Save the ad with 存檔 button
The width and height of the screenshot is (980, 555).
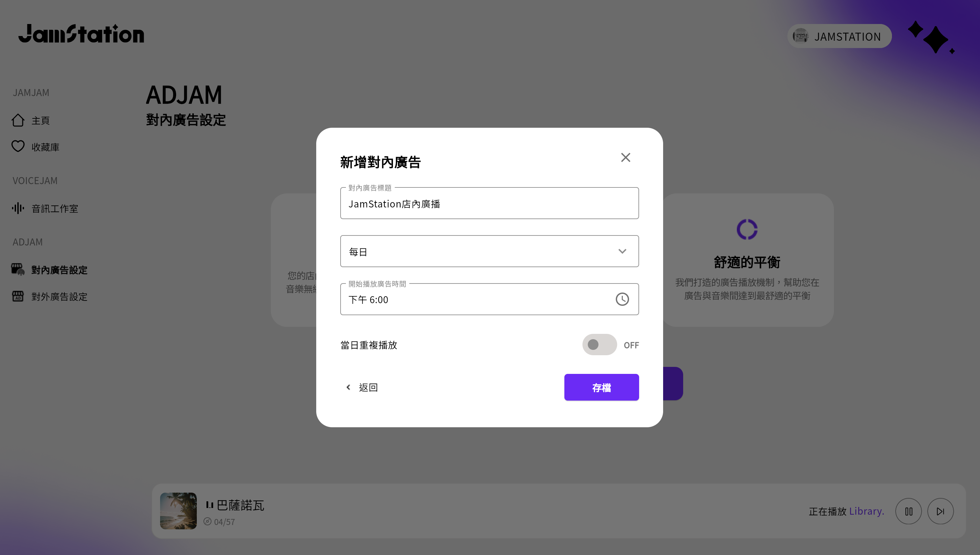coord(601,387)
